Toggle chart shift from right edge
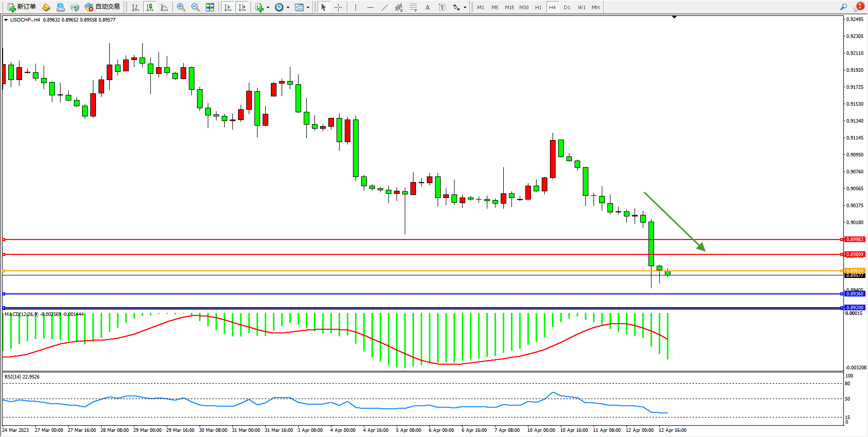 (x=242, y=7)
